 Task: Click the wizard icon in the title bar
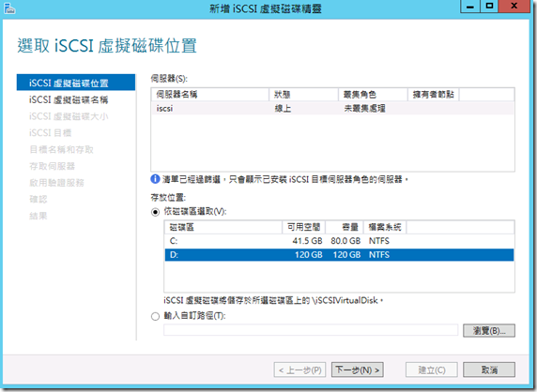click(9, 8)
